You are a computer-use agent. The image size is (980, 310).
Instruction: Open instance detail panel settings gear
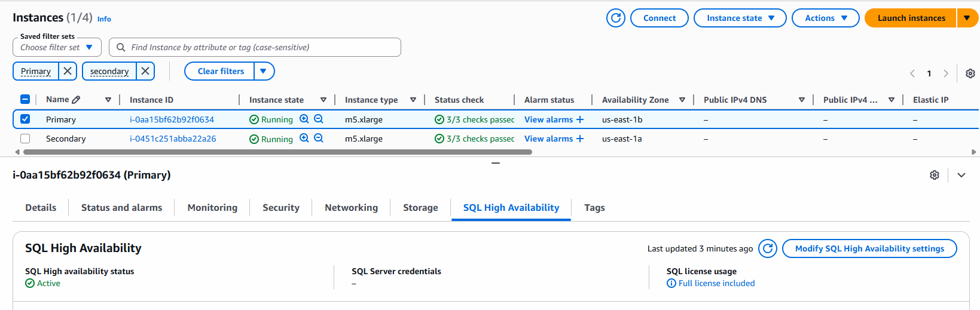pyautogui.click(x=935, y=175)
